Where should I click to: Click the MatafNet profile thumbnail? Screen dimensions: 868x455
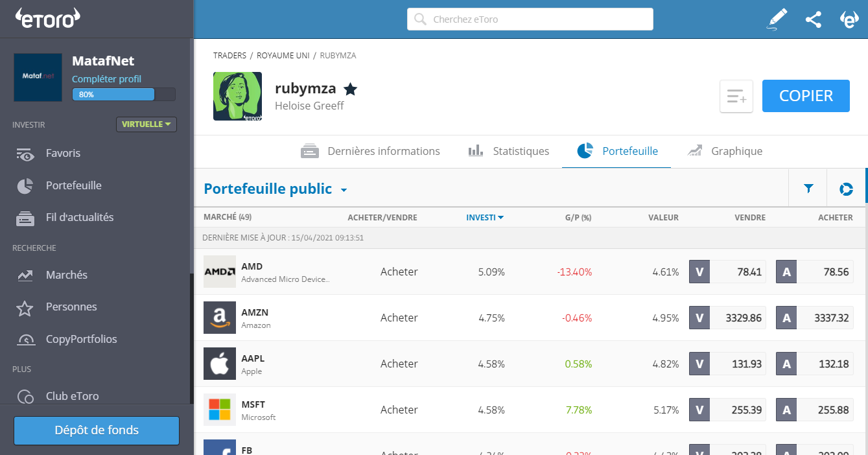(38, 77)
